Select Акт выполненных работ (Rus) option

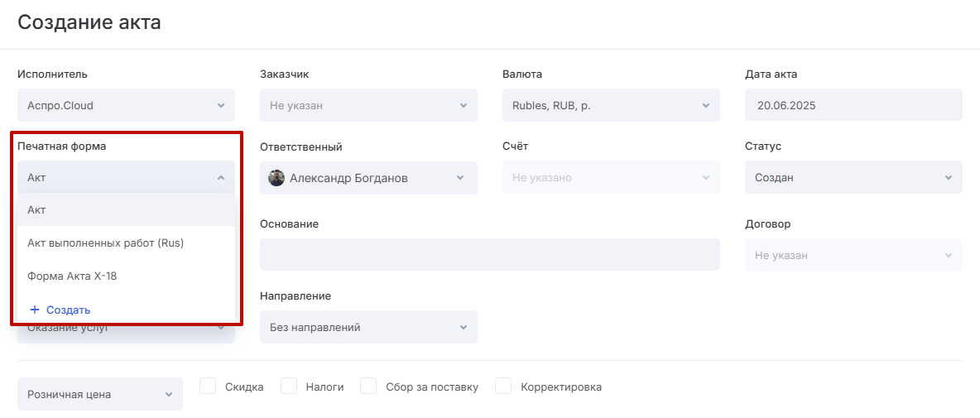click(105, 243)
